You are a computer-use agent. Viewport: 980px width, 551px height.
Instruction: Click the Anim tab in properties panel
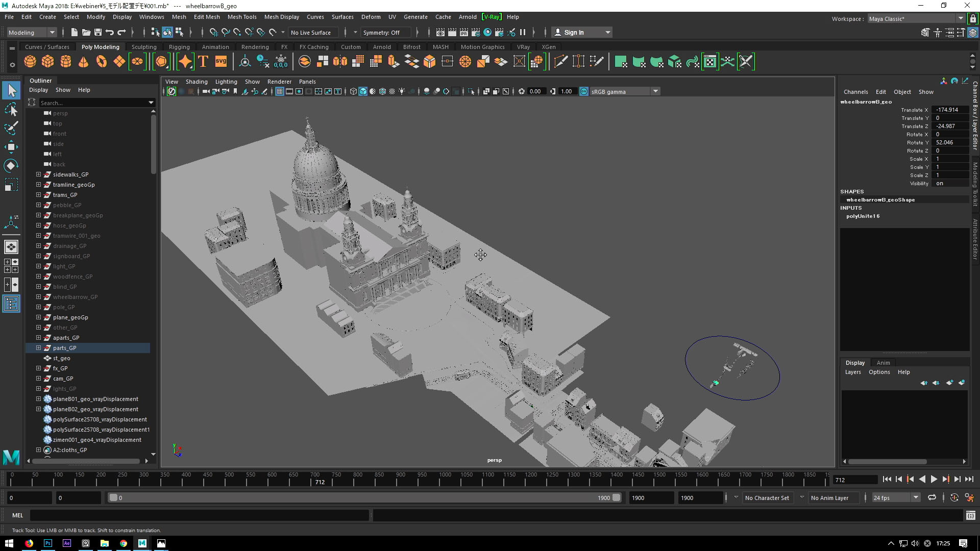coord(883,362)
